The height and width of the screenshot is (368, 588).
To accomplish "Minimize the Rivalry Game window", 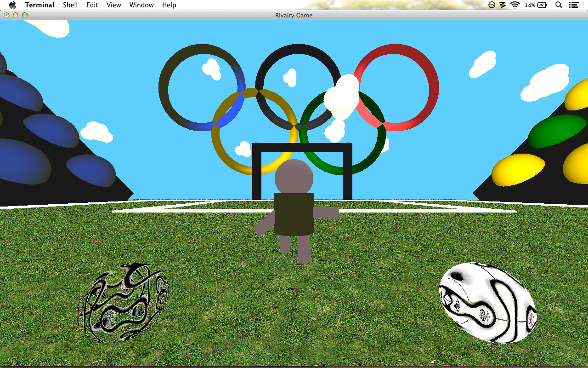I will coord(16,15).
